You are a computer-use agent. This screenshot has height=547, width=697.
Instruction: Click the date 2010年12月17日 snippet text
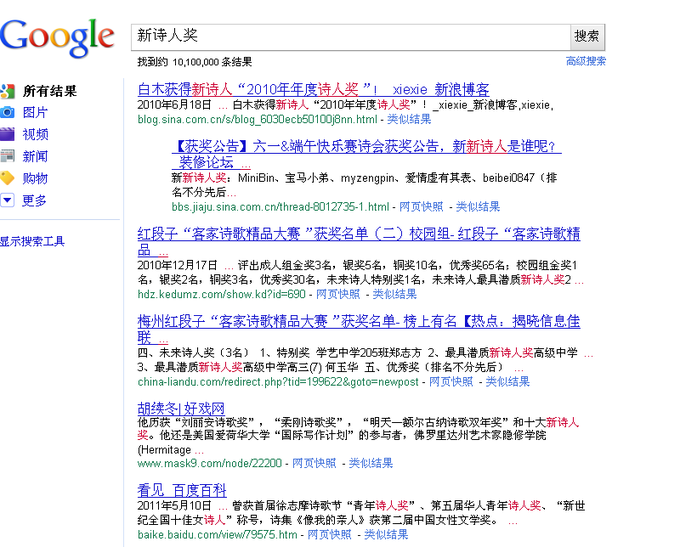point(177,265)
